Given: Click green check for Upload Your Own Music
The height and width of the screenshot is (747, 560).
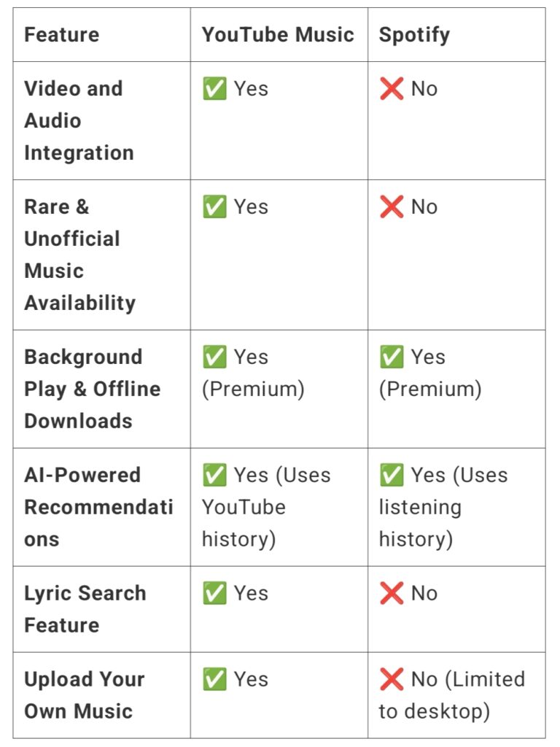Looking at the screenshot, I should coord(214,679).
